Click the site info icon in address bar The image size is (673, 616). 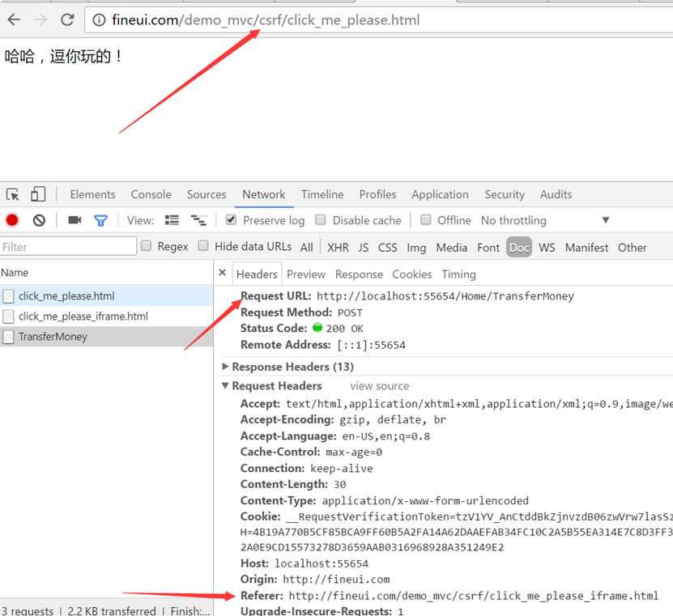click(99, 20)
